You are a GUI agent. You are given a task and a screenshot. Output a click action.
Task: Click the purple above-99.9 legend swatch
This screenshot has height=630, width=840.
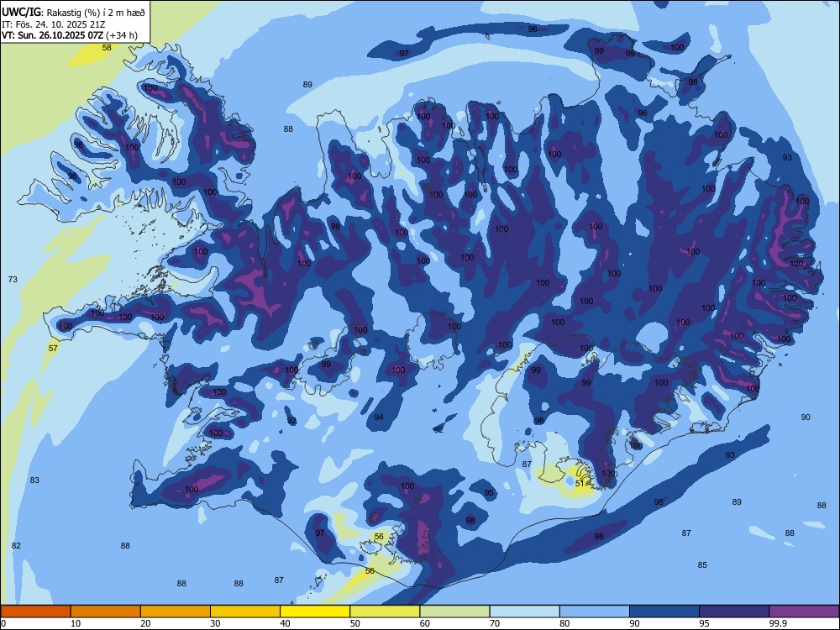tap(804, 612)
